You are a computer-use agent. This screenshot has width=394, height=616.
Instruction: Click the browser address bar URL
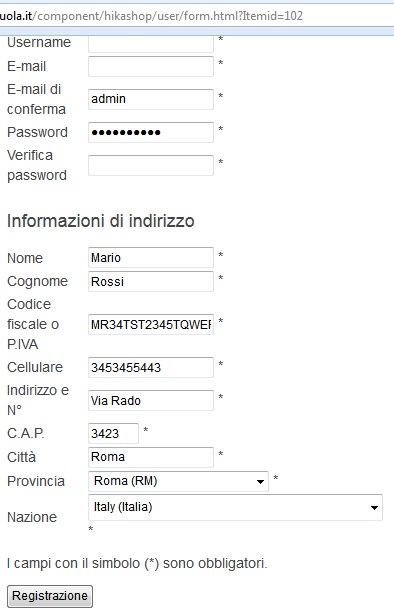151,16
